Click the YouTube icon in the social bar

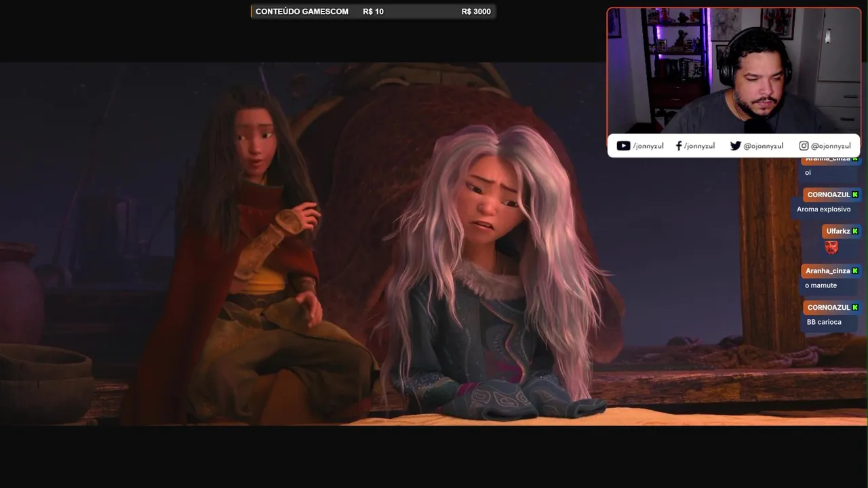point(623,146)
